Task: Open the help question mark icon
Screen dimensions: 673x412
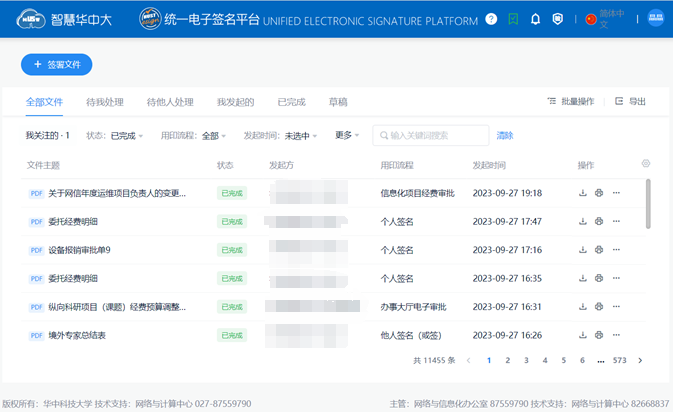Action: pos(491,19)
